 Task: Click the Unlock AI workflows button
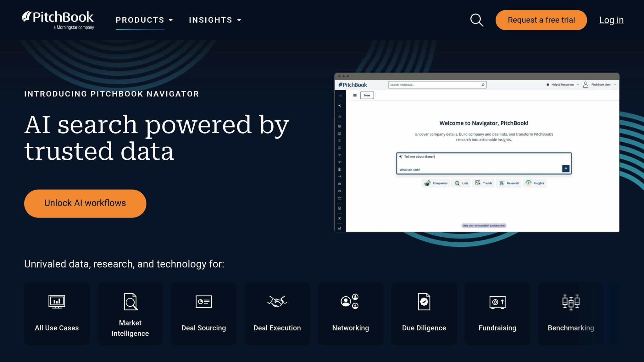pyautogui.click(x=85, y=203)
